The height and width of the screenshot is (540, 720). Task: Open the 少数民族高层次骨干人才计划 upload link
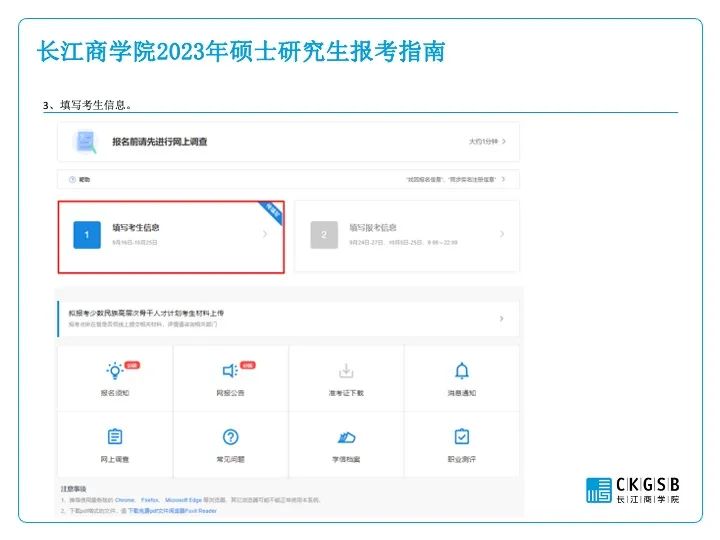tap(146, 313)
